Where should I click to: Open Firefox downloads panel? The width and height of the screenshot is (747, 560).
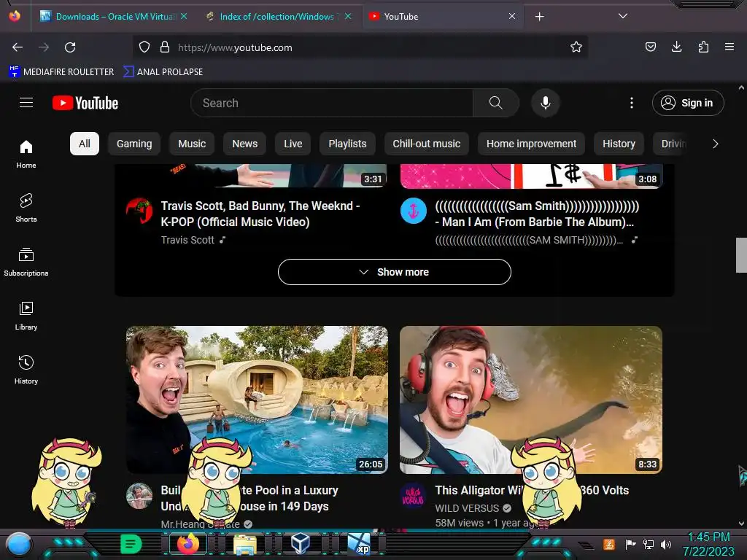[676, 47]
